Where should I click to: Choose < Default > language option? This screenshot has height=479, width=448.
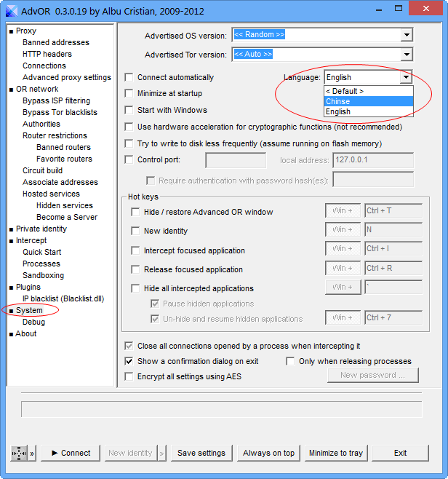pyautogui.click(x=369, y=91)
